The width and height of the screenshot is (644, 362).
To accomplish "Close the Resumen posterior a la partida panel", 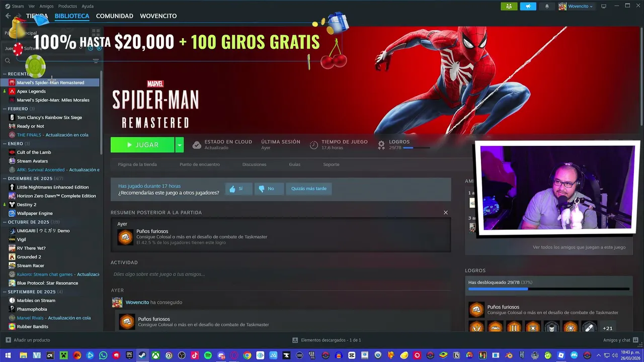I will tap(446, 213).
